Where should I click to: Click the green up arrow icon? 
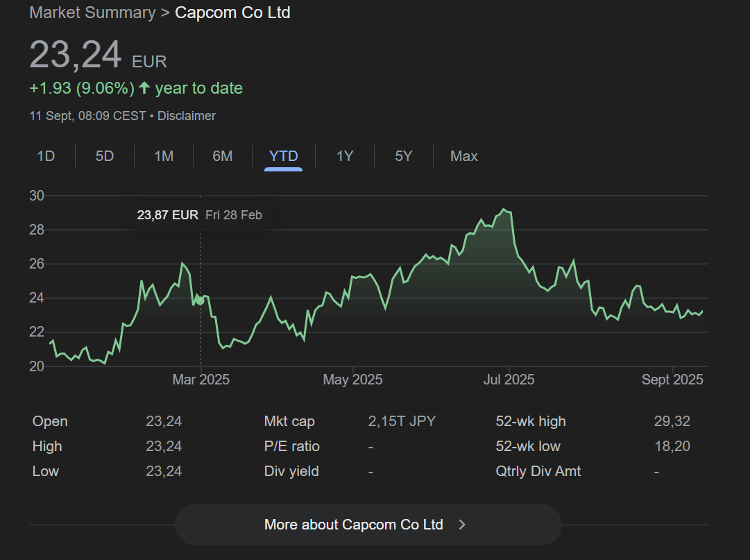pos(144,88)
